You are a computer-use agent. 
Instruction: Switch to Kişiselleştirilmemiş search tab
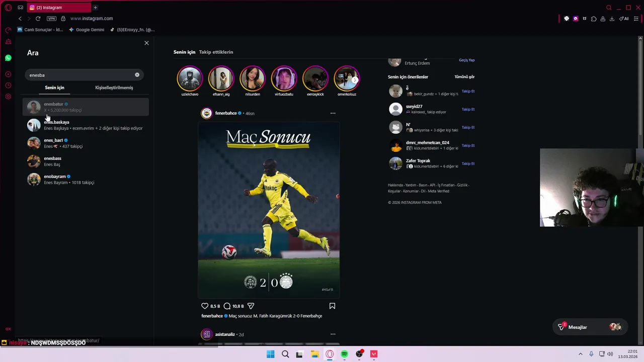coord(114,87)
